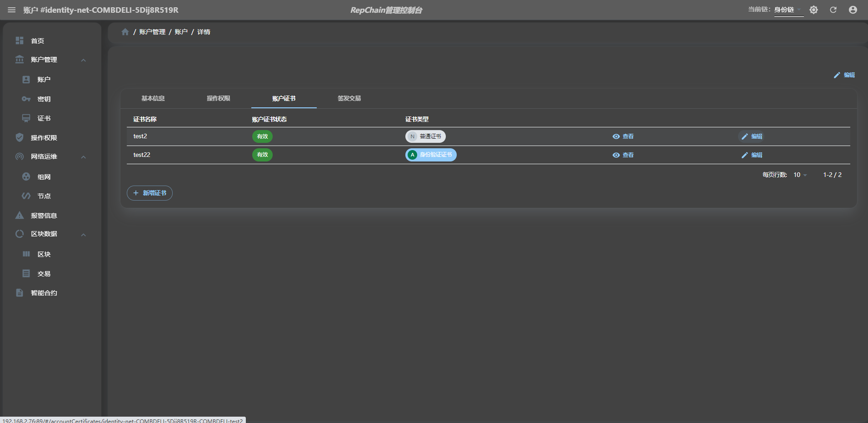Edit certificate test2 via 编辑

752,136
